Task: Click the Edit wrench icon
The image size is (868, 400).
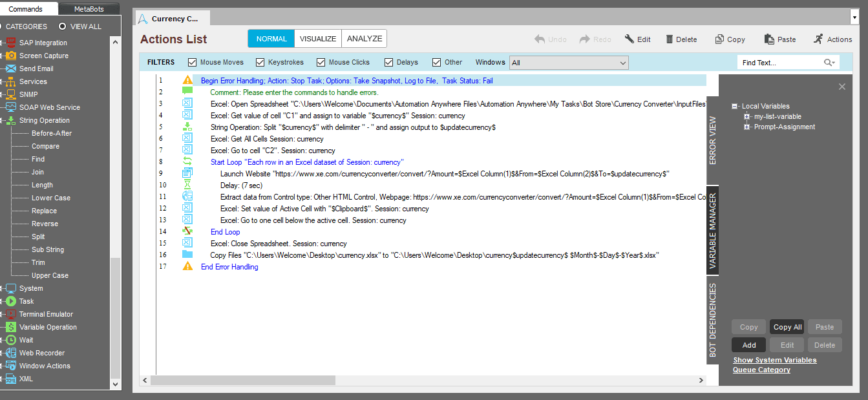Action: pyautogui.click(x=630, y=39)
